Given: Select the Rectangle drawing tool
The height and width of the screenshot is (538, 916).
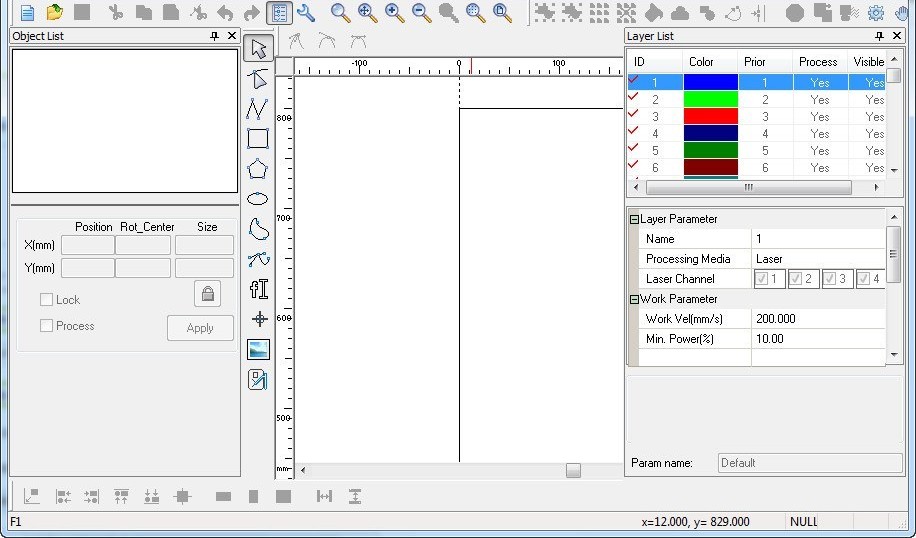Looking at the screenshot, I should click(x=258, y=138).
